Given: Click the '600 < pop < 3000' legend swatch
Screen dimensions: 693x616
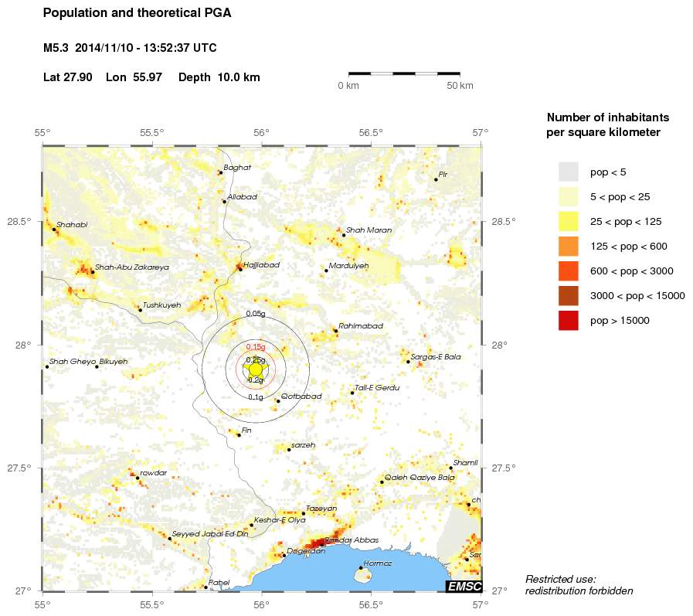Looking at the screenshot, I should (x=569, y=271).
